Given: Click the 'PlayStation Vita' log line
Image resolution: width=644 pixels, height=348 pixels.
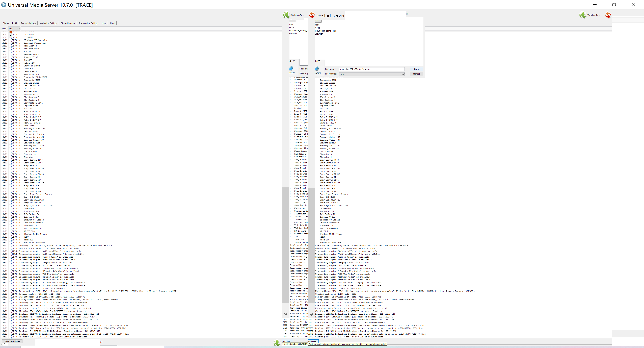Looking at the screenshot, I should 33,103.
